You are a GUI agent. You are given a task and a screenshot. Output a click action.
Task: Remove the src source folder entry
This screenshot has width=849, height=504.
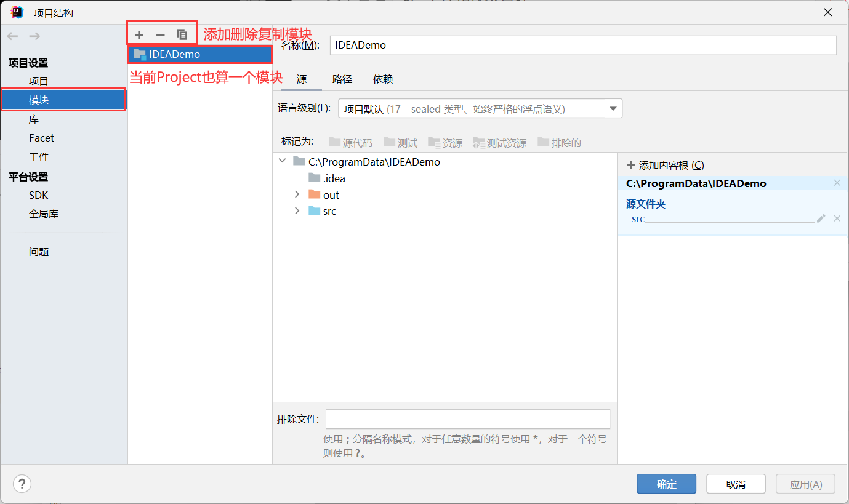pyautogui.click(x=837, y=218)
